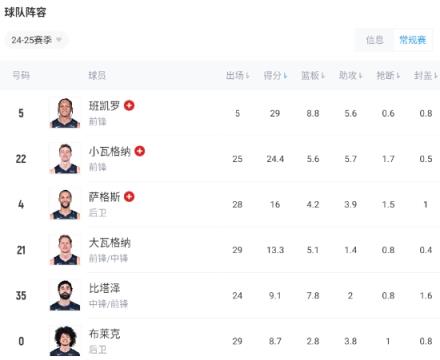Sort by 得分 using its arrow

pos(285,76)
